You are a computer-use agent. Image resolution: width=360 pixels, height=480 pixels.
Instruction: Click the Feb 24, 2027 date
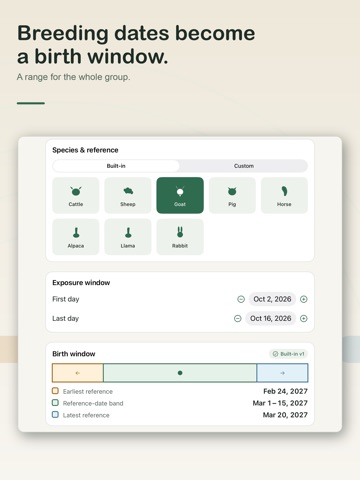285,391
